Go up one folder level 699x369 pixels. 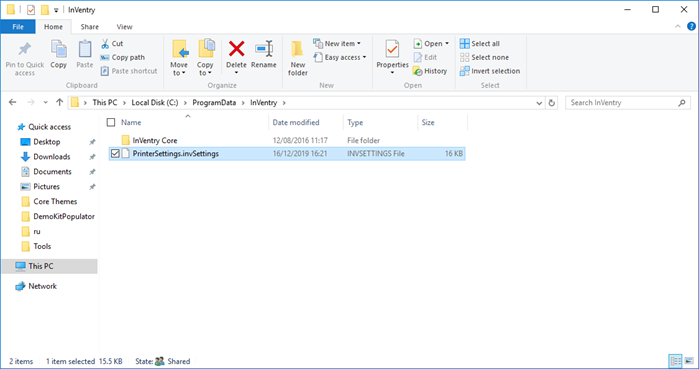[x=59, y=102]
